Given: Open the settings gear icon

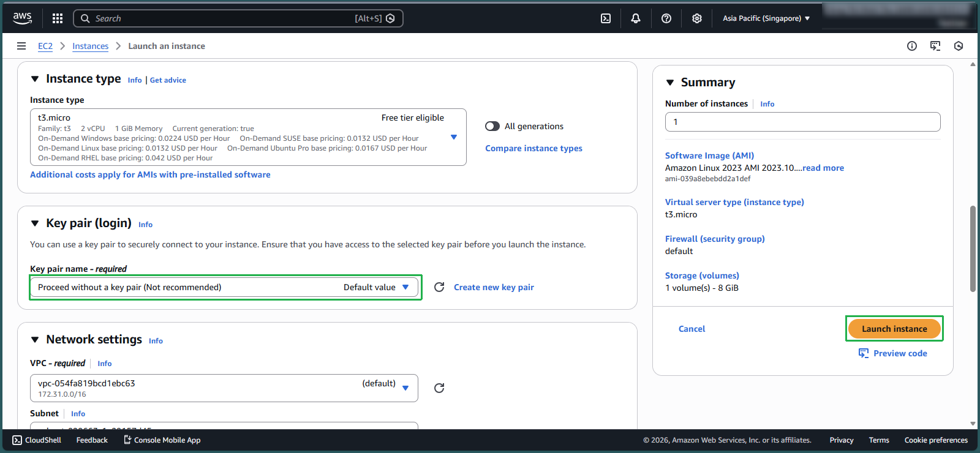Looking at the screenshot, I should pos(697,18).
